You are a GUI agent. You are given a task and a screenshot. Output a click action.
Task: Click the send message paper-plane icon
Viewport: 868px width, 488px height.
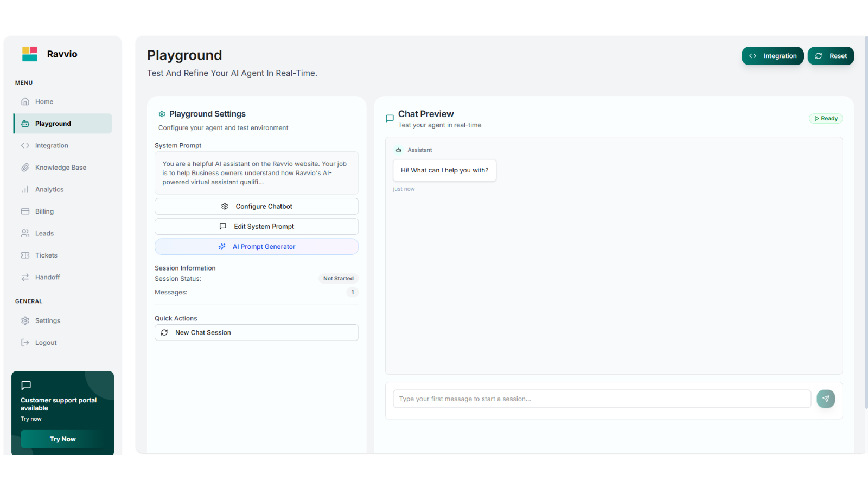point(826,399)
